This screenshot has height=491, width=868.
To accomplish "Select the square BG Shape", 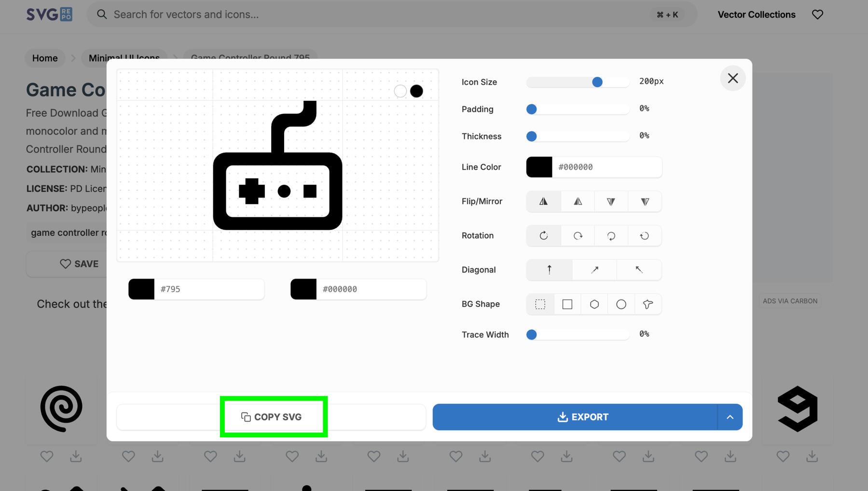I will point(567,304).
